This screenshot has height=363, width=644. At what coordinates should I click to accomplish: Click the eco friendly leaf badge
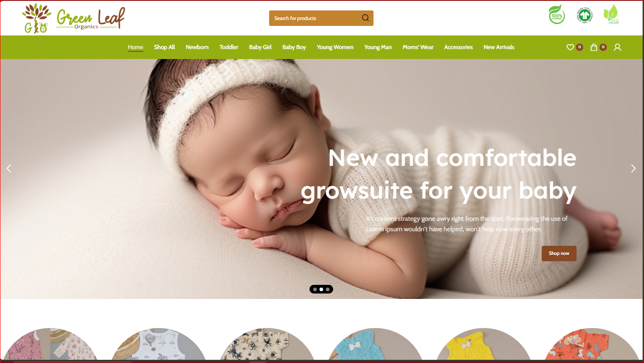pyautogui.click(x=611, y=15)
